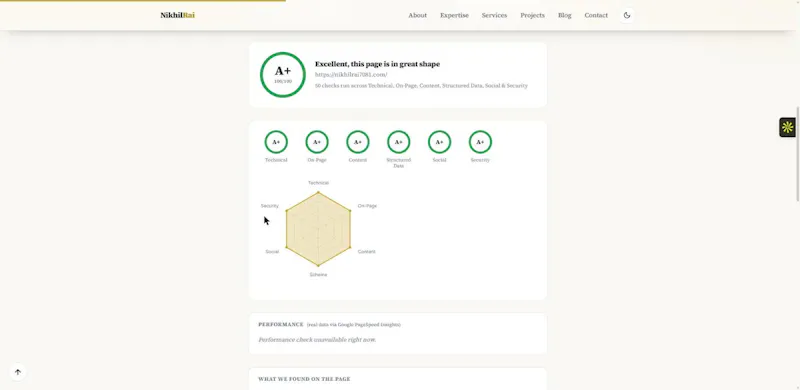The image size is (800, 390).
Task: Select the On-Page A+ grade badge
Action: [x=317, y=142]
